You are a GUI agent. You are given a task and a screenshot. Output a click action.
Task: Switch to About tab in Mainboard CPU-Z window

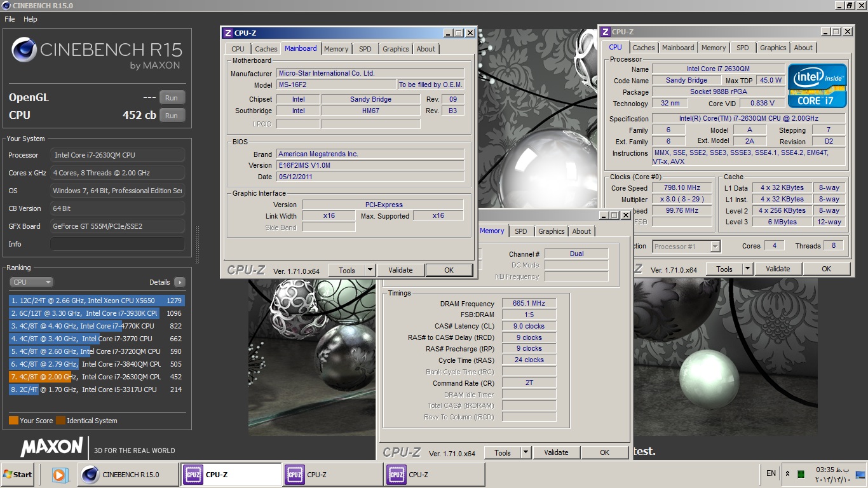click(x=426, y=49)
